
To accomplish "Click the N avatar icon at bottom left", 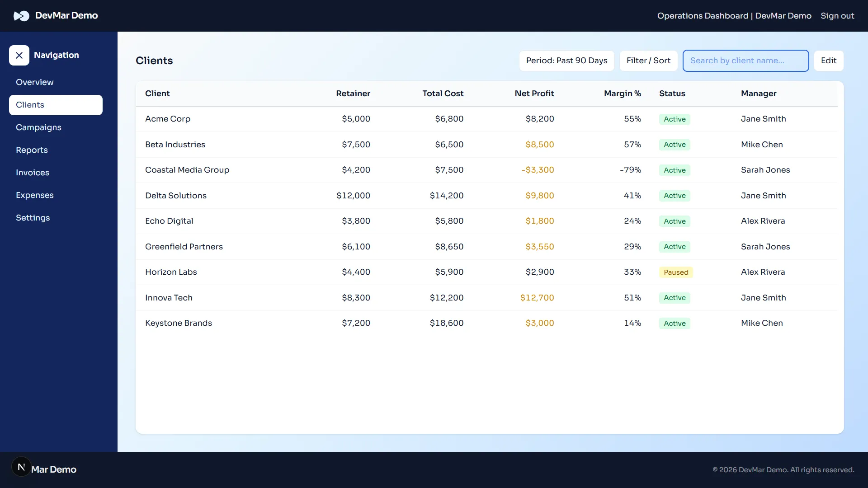I will point(21,466).
